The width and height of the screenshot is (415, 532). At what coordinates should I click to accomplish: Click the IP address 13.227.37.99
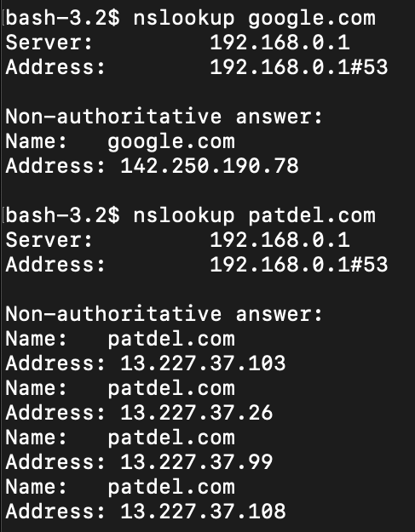point(197,461)
